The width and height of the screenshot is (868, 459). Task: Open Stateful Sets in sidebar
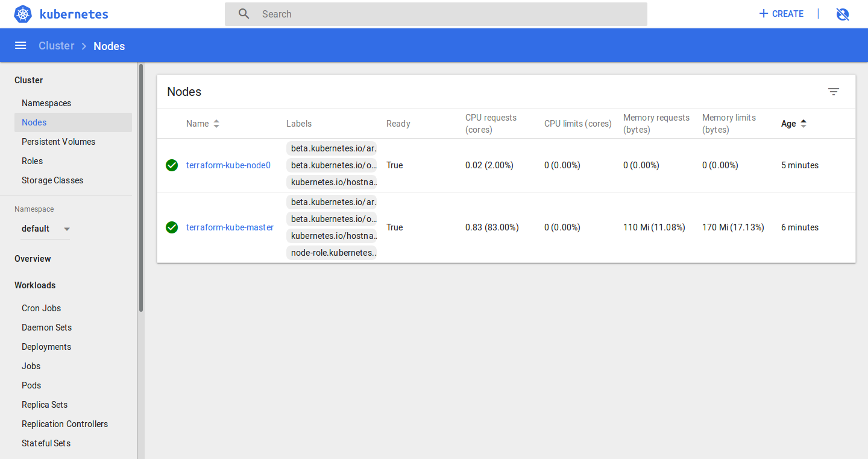(46, 443)
